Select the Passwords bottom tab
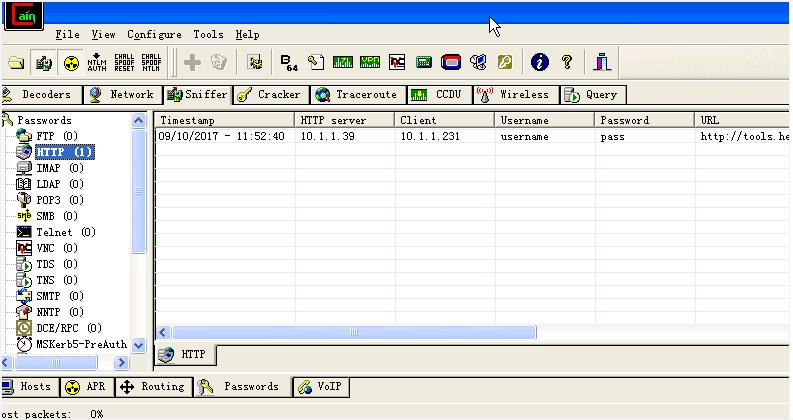The image size is (793, 420). (x=243, y=387)
